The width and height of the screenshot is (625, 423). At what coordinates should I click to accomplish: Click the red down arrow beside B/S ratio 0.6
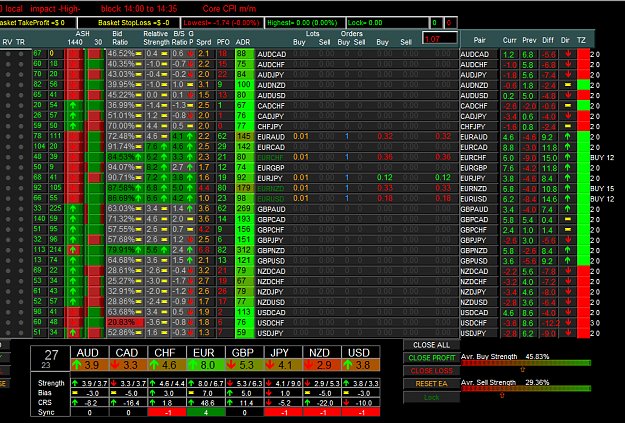[190, 54]
